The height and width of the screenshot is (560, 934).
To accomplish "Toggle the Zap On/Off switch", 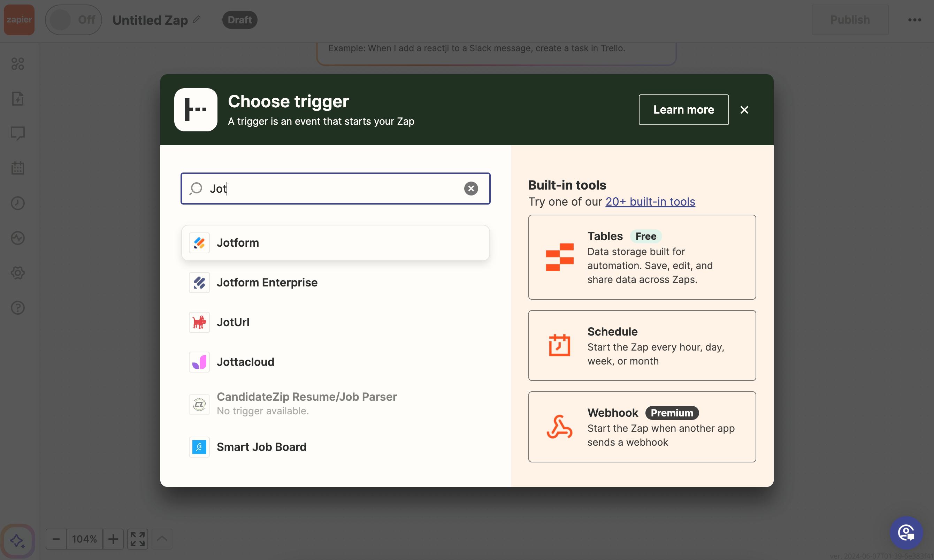I will tap(74, 20).
